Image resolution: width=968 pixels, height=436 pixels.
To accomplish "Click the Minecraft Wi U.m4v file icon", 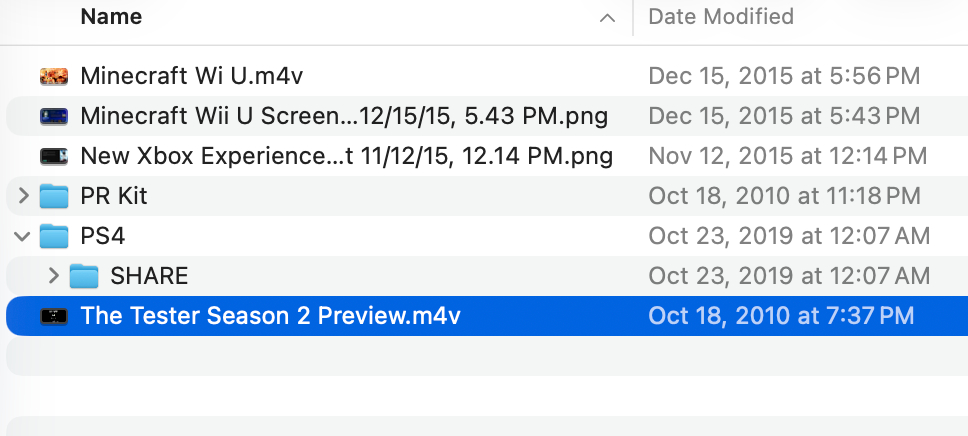I will [53, 76].
